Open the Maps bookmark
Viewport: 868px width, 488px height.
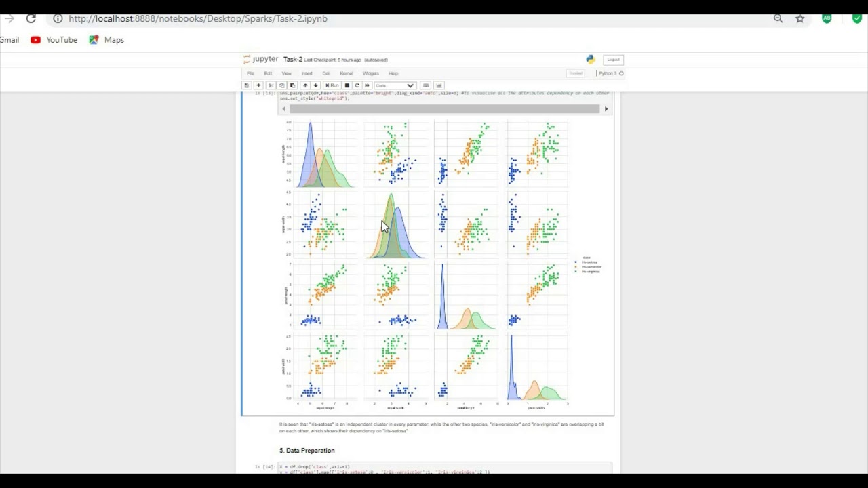click(x=106, y=40)
